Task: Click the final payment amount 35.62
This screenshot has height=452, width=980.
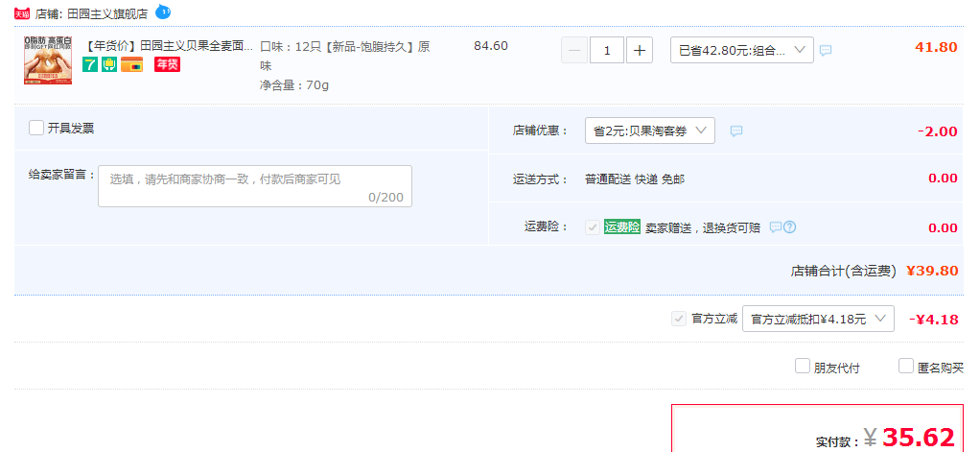Action: [x=918, y=438]
